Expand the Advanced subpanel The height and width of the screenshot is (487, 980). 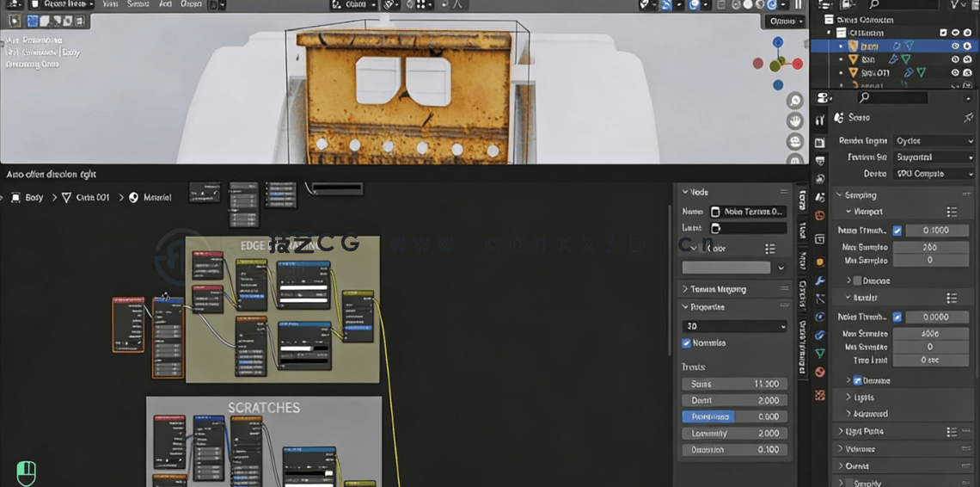[x=867, y=414]
